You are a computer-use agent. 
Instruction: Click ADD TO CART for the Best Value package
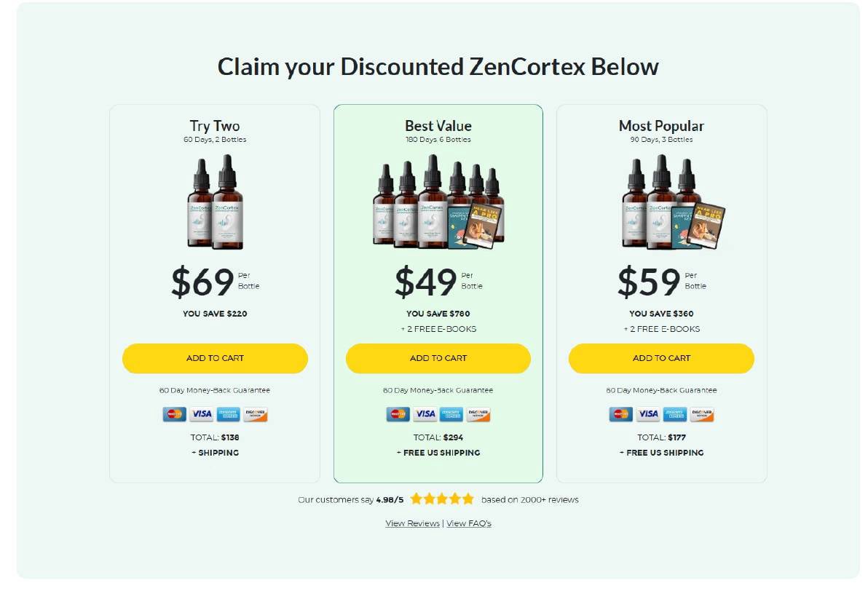[x=438, y=358]
